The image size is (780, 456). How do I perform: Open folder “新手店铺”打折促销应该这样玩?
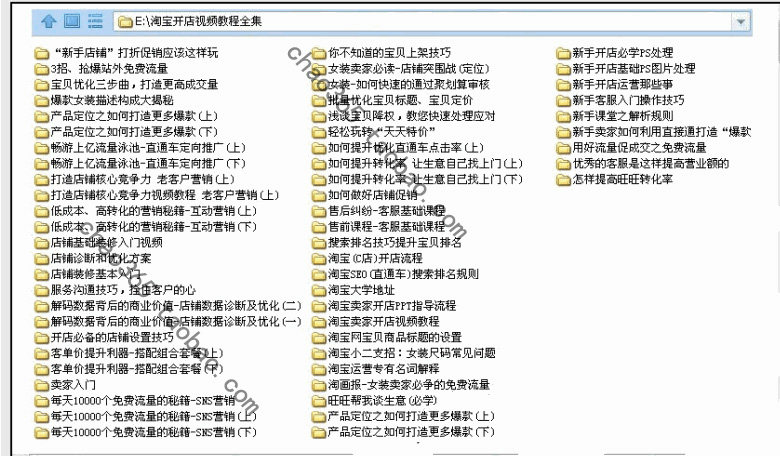click(127, 53)
